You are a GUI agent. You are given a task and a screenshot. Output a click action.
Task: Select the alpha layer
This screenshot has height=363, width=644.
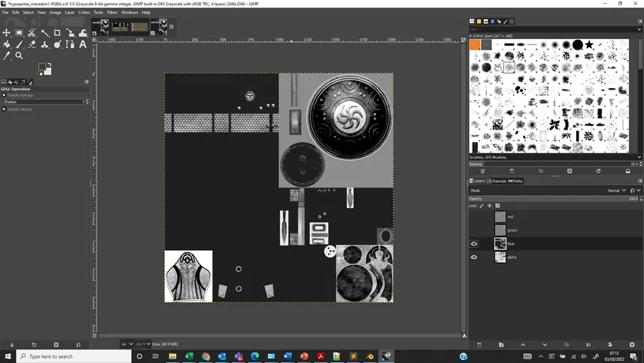tap(555, 258)
